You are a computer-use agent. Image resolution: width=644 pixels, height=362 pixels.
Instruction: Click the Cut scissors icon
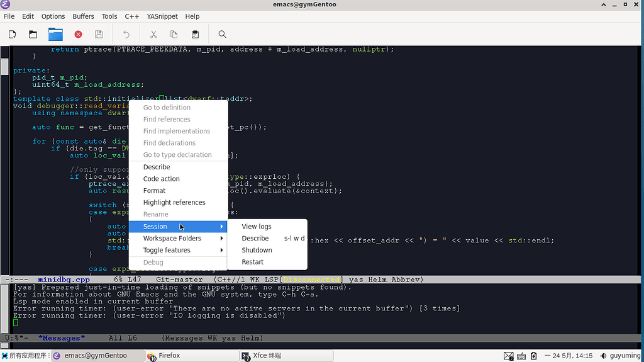pos(153,35)
